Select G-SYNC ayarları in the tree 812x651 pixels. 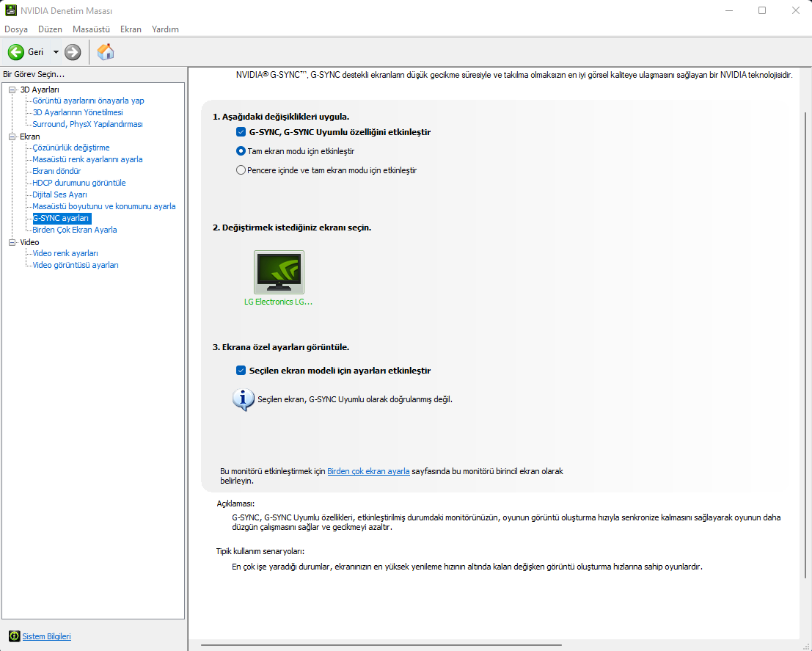tap(62, 218)
